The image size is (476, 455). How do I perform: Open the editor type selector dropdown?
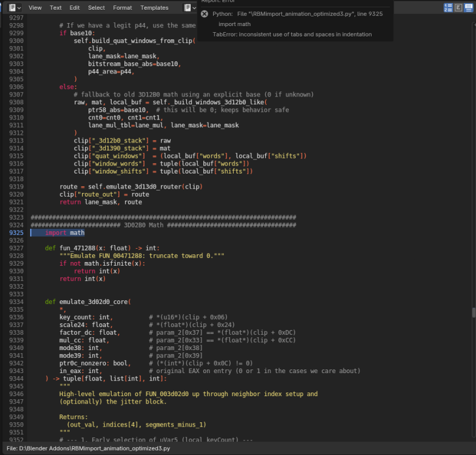click(x=15, y=7)
